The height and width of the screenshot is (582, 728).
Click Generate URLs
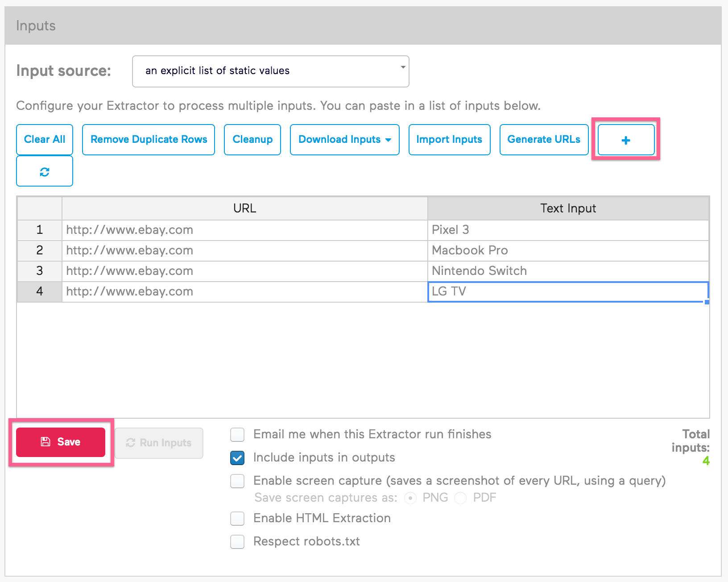[543, 140]
